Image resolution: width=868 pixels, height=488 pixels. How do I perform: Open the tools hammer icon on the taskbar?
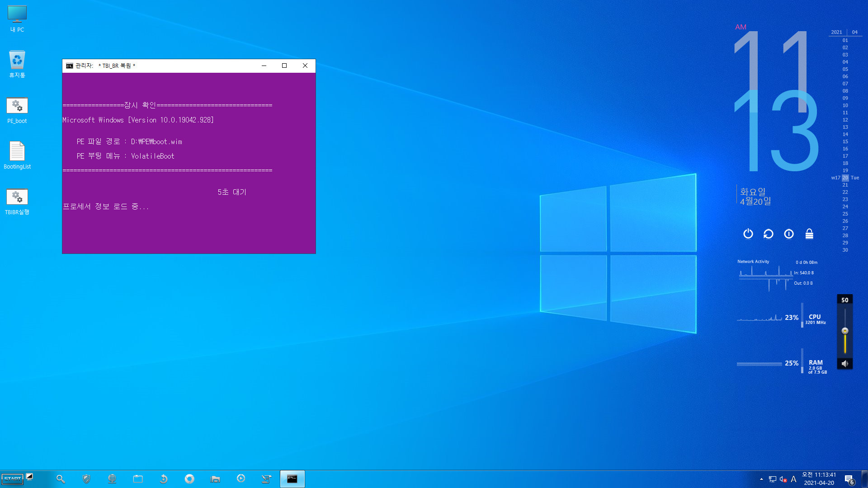pyautogui.click(x=267, y=479)
